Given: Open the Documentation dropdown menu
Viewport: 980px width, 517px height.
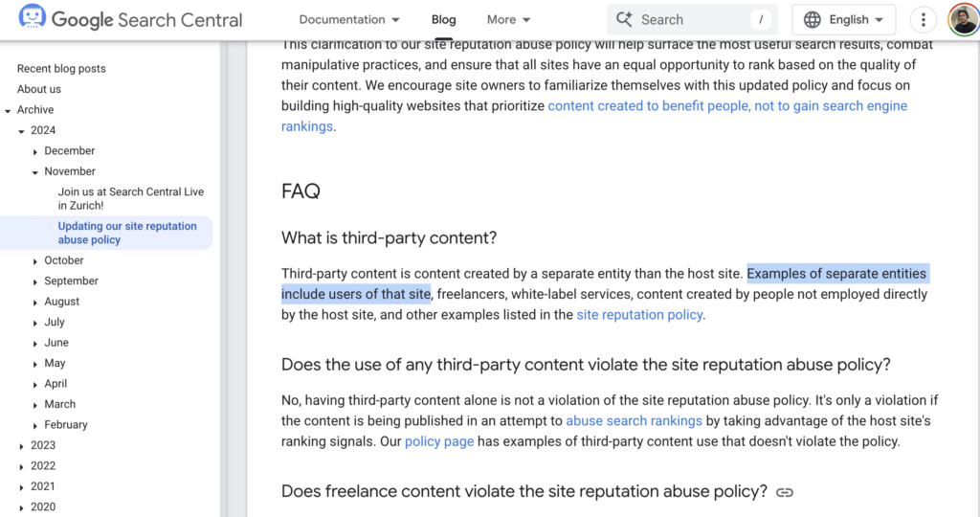Looking at the screenshot, I should coord(349,19).
